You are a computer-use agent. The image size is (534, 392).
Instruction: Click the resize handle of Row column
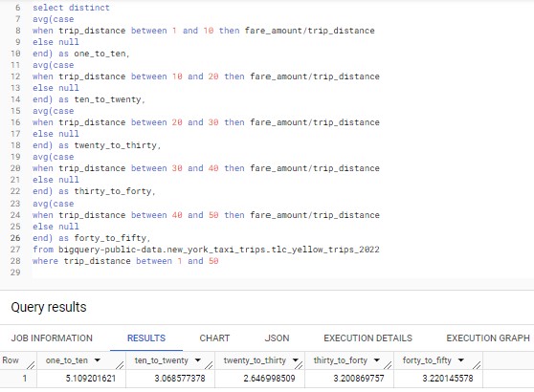(x=31, y=365)
